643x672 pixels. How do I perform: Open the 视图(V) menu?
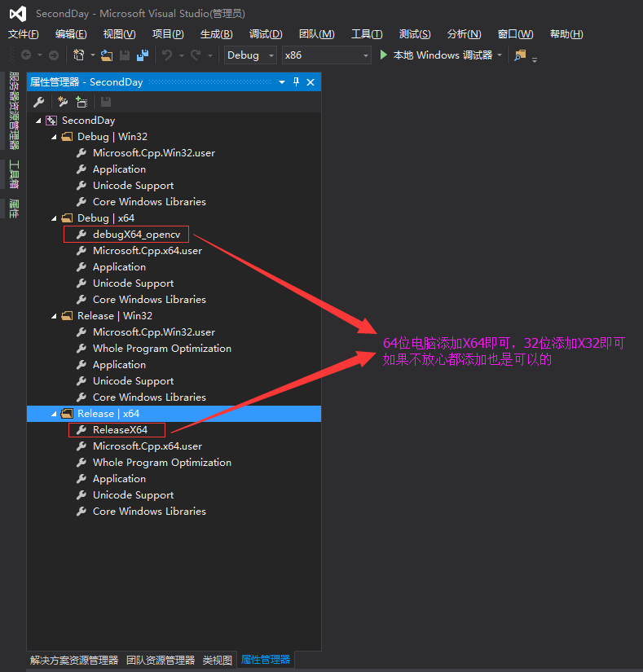tap(119, 34)
